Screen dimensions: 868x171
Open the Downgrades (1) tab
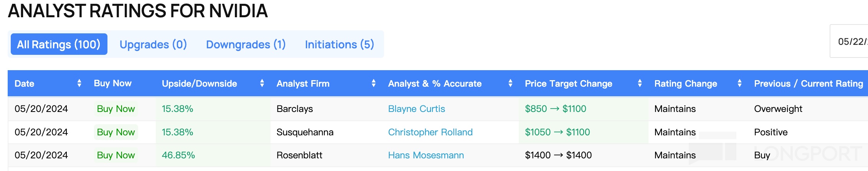click(x=246, y=44)
